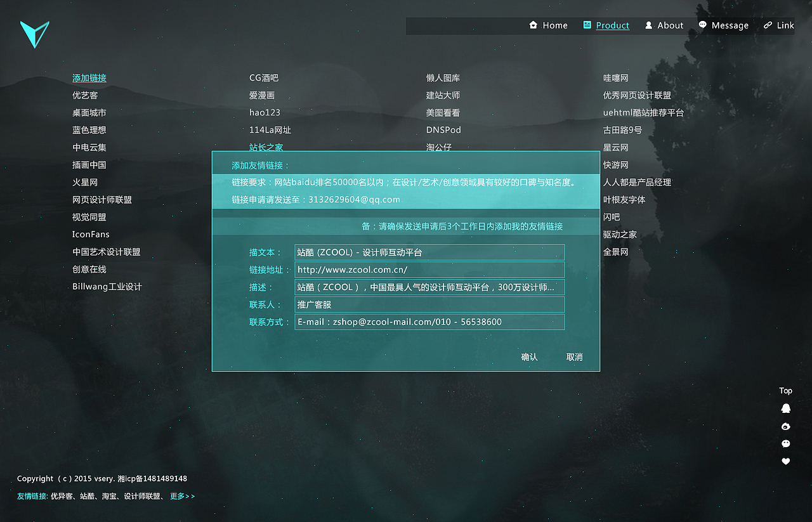This screenshot has width=812, height=522.
Task: Focus the 联系方式 contact input field
Action: click(429, 322)
